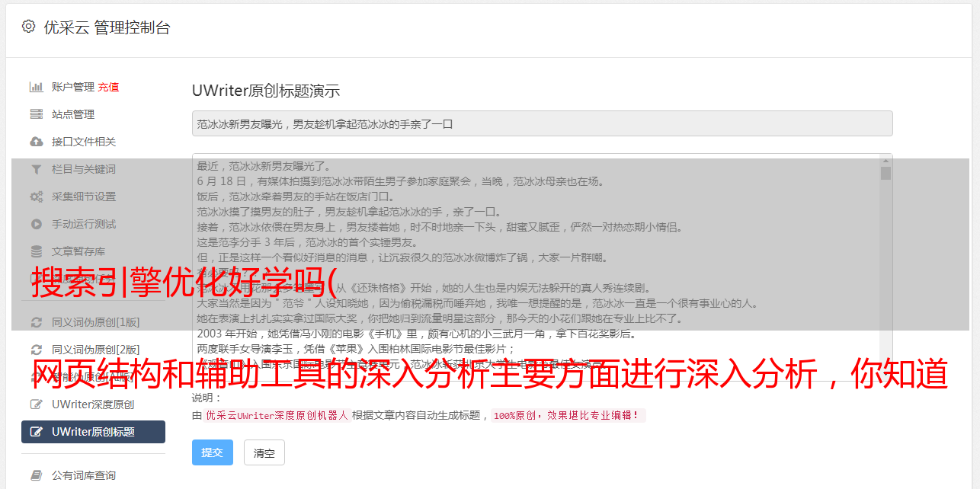Open the 文章暂存库 database icon
This screenshot has height=489, width=980.
36,251
